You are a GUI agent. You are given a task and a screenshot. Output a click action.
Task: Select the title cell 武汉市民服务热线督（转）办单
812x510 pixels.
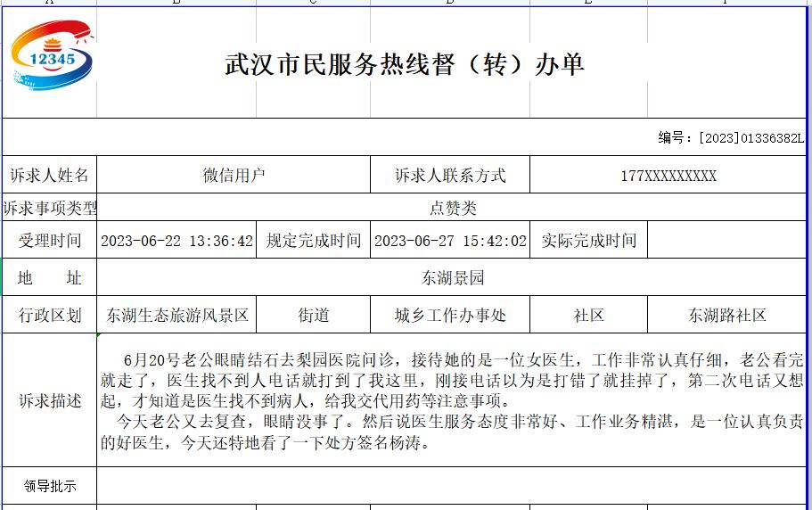tap(404, 64)
